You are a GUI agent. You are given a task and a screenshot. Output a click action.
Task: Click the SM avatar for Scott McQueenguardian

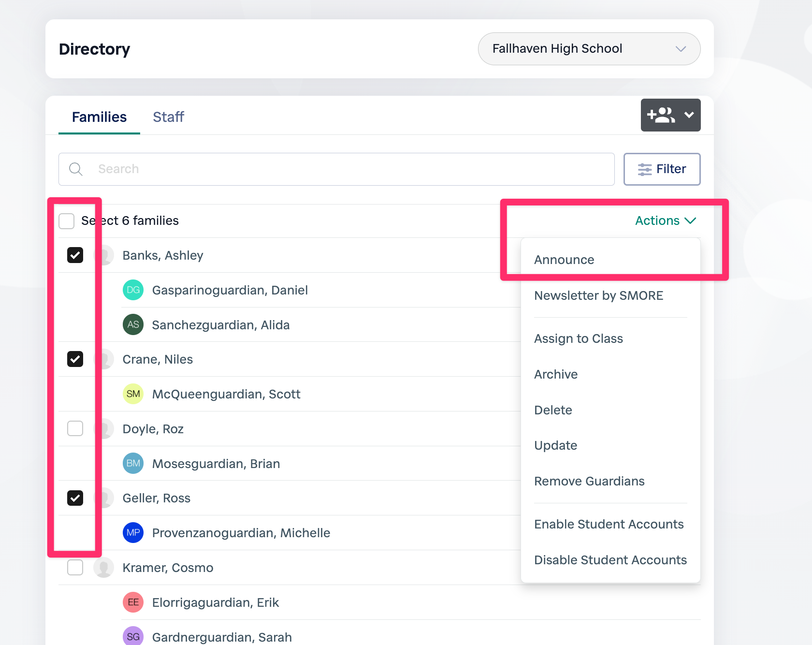click(133, 394)
